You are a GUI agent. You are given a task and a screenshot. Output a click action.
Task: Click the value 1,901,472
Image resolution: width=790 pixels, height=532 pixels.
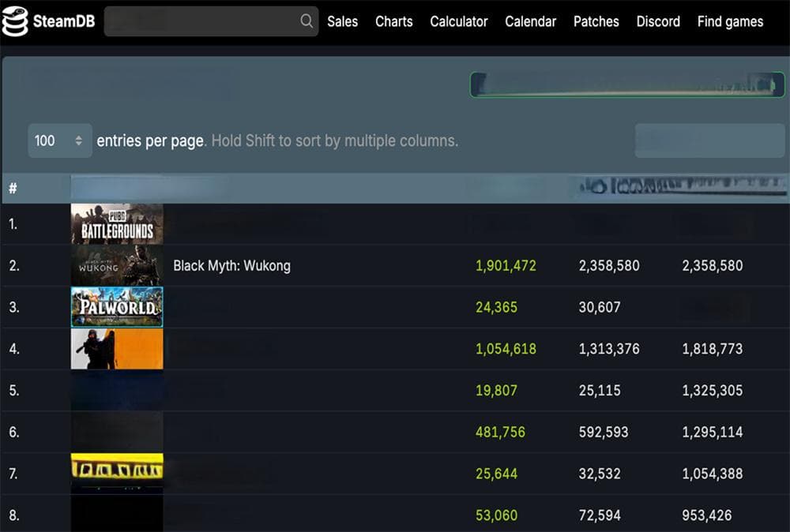506,266
